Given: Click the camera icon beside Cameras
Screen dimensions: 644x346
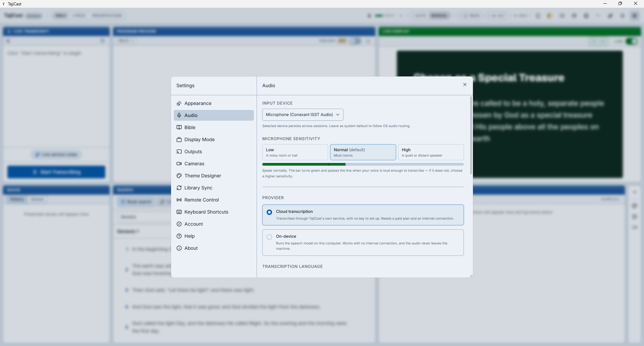Looking at the screenshot, I should tap(179, 164).
